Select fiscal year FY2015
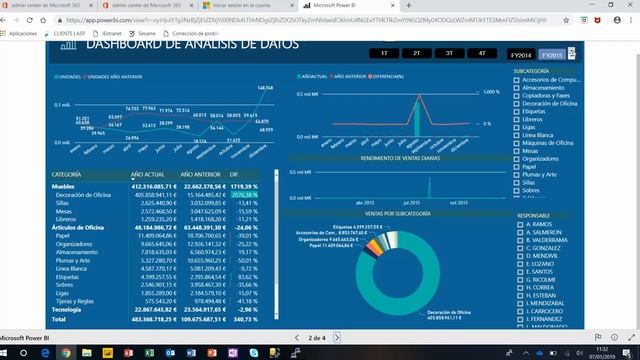This screenshot has height=360, width=640. point(552,55)
